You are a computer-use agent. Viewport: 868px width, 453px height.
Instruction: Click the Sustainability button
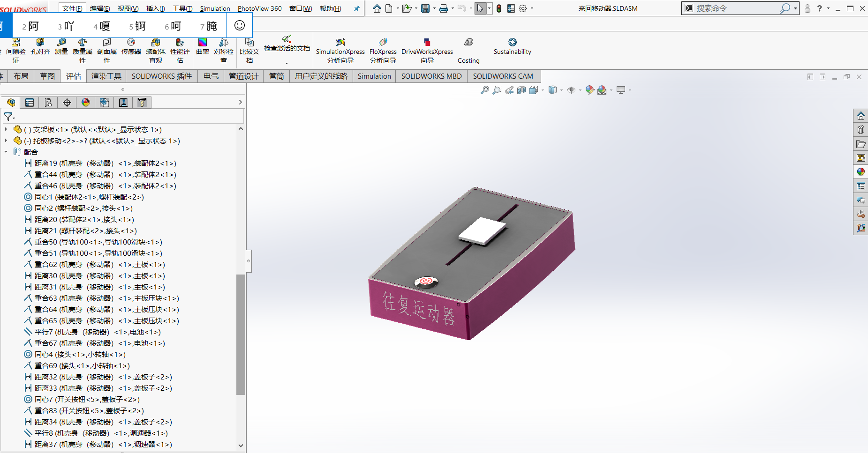(513, 47)
